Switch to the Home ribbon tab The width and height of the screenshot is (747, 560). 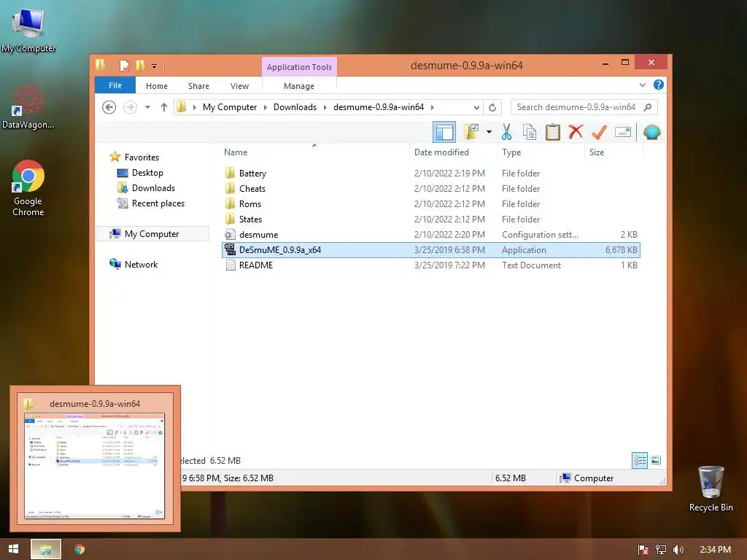pos(157,86)
